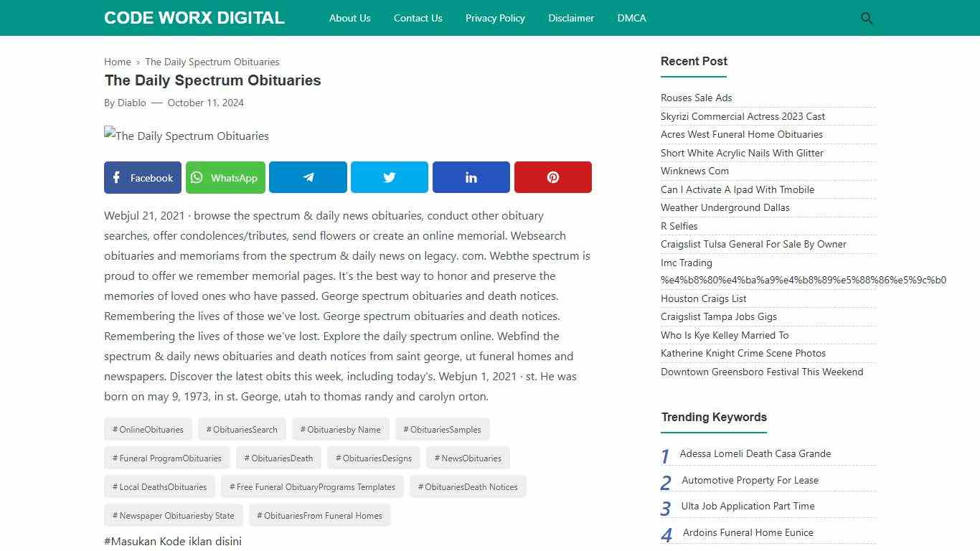Open the Adessa Lomeli Death Casa Grande keyword
980x551 pixels.
tap(755, 453)
